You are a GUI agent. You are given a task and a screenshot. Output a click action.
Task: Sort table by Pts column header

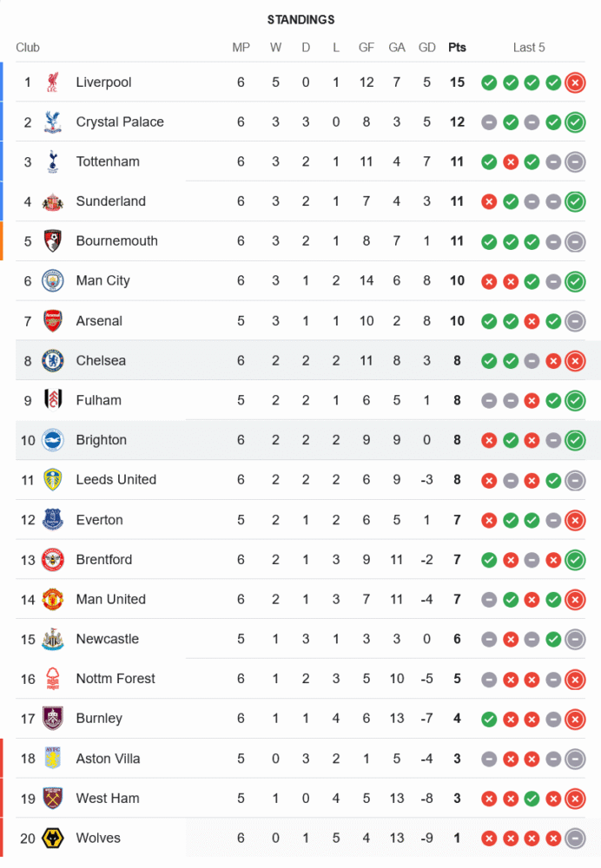(457, 48)
